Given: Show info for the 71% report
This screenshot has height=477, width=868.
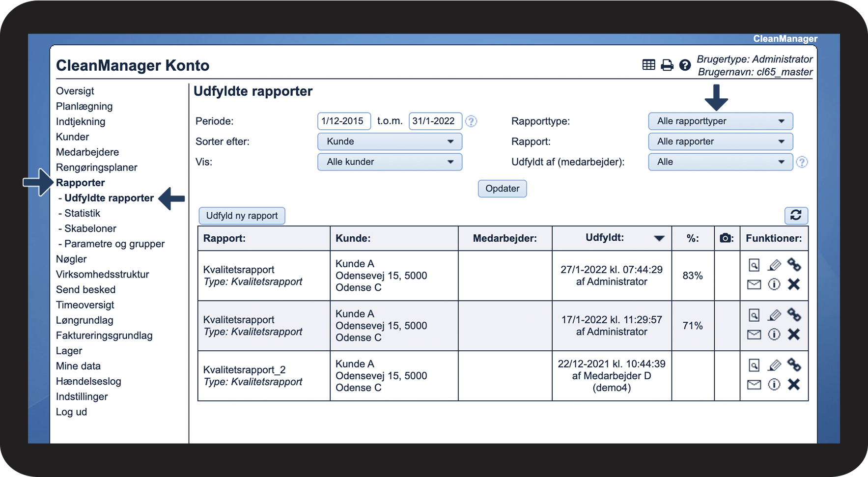Looking at the screenshot, I should point(774,335).
